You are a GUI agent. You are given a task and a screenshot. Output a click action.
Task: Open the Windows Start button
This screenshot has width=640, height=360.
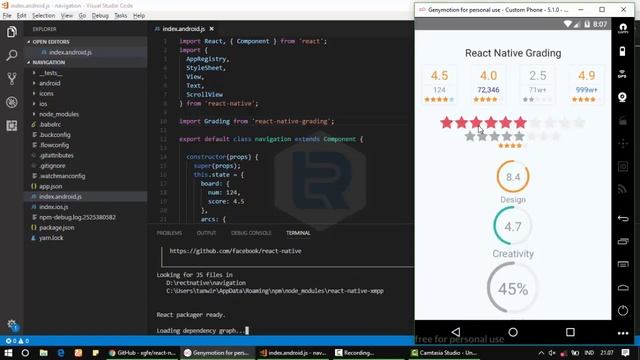point(8,353)
